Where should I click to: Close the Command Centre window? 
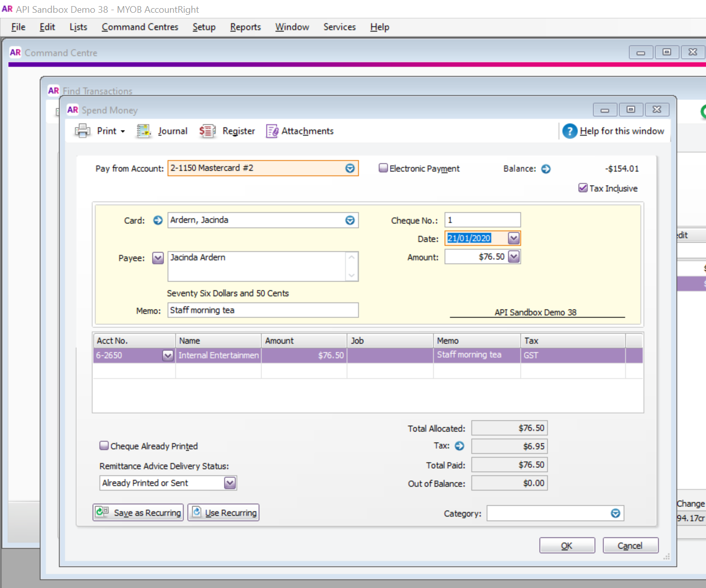(x=693, y=52)
